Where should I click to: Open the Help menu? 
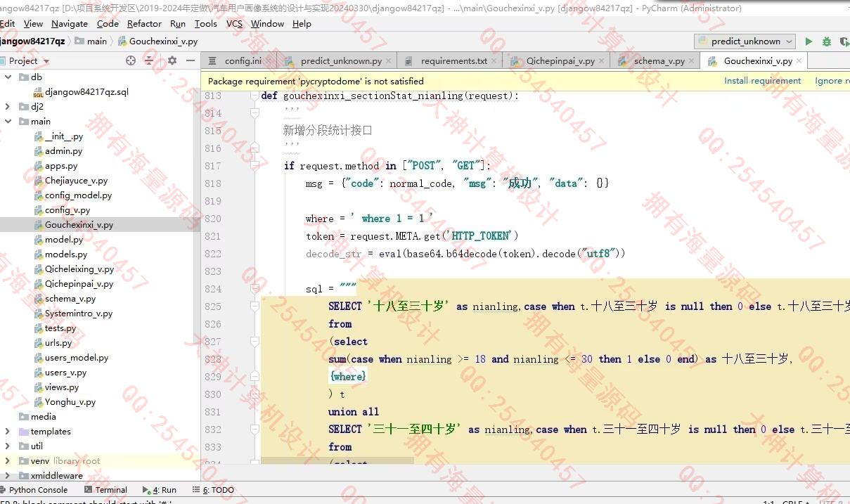click(302, 23)
